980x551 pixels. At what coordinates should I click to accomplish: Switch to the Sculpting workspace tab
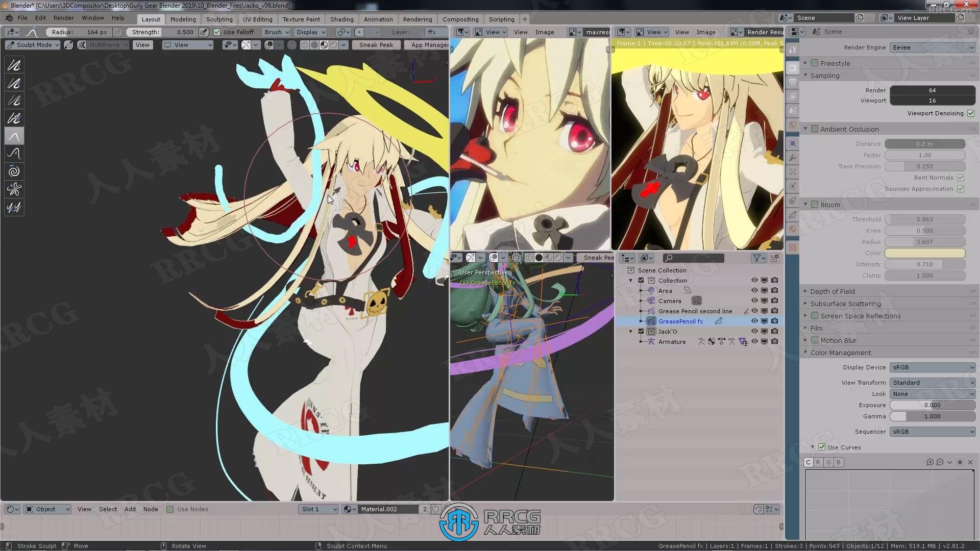point(219,19)
